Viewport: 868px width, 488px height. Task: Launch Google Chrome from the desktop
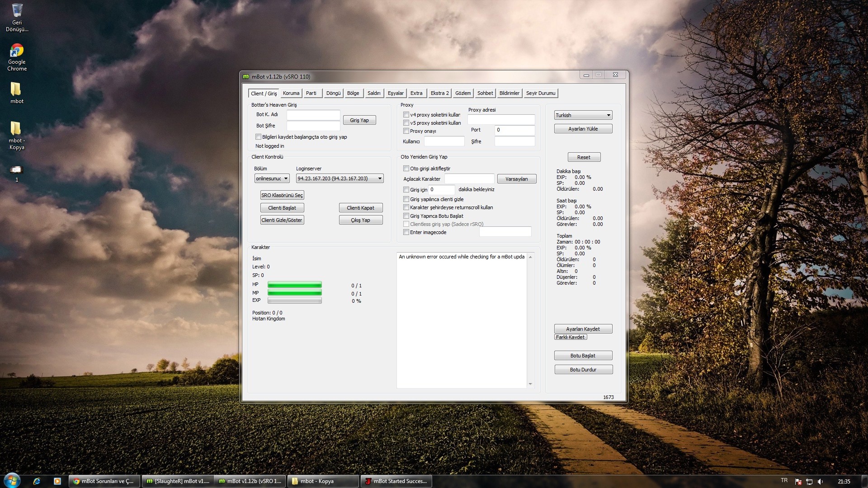(x=17, y=57)
